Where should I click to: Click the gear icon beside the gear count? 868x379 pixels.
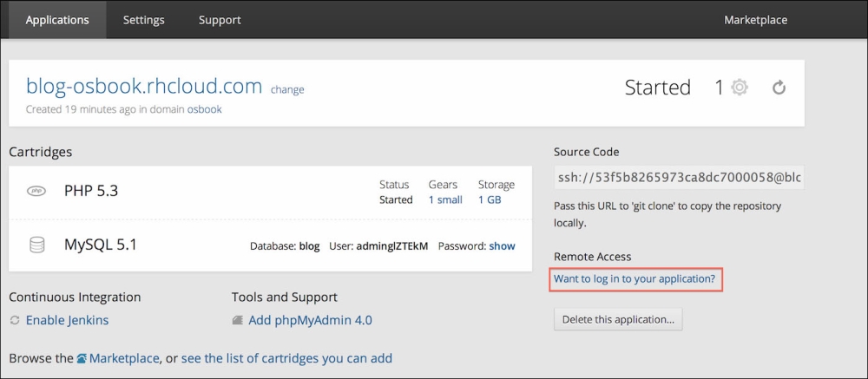click(740, 88)
